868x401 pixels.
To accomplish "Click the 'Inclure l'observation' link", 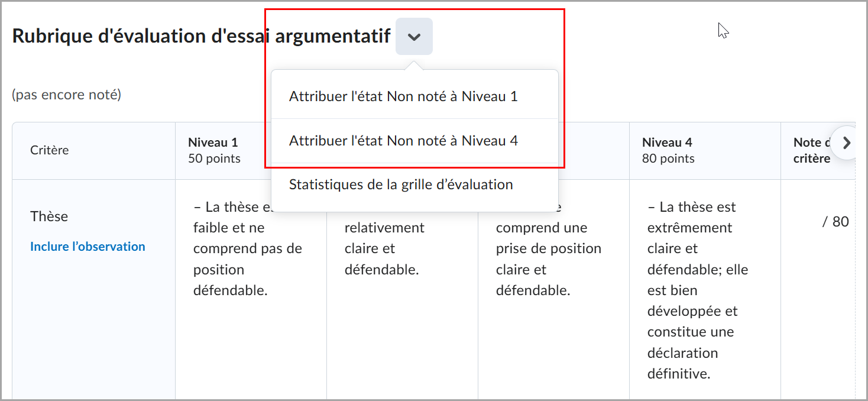I will (x=88, y=247).
